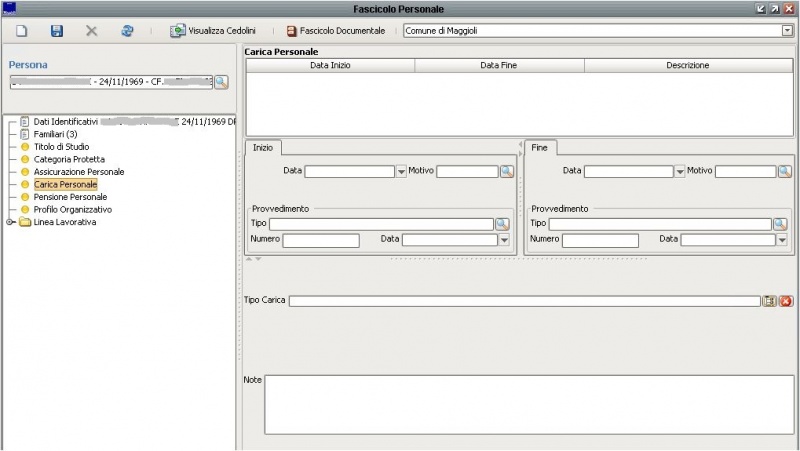800x451 pixels.
Task: Open the Fine Provvedimento Data dropdown
Action: point(782,240)
